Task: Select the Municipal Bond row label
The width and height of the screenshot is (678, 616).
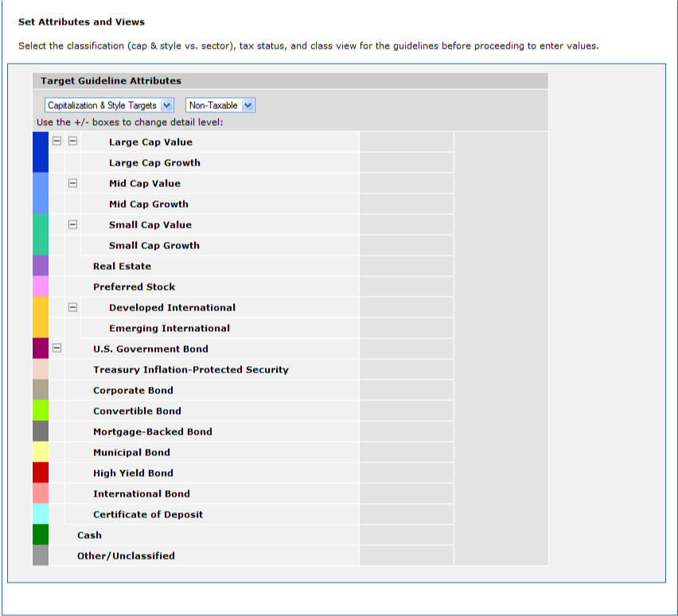Action: tap(131, 452)
